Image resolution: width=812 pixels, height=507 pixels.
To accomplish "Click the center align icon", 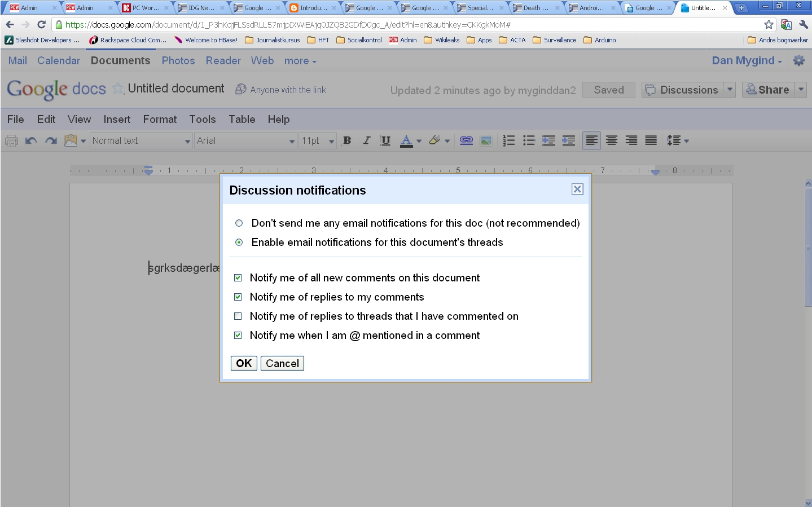I will 612,141.
